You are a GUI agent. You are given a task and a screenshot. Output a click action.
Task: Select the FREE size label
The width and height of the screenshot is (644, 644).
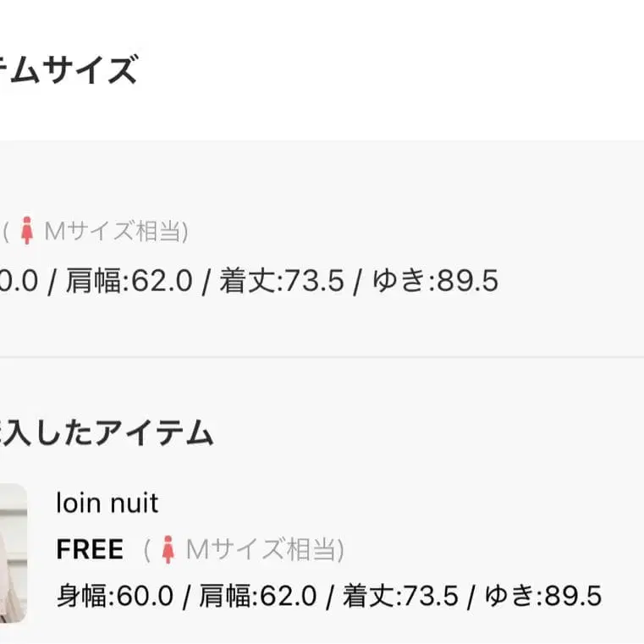pyautogui.click(x=90, y=550)
